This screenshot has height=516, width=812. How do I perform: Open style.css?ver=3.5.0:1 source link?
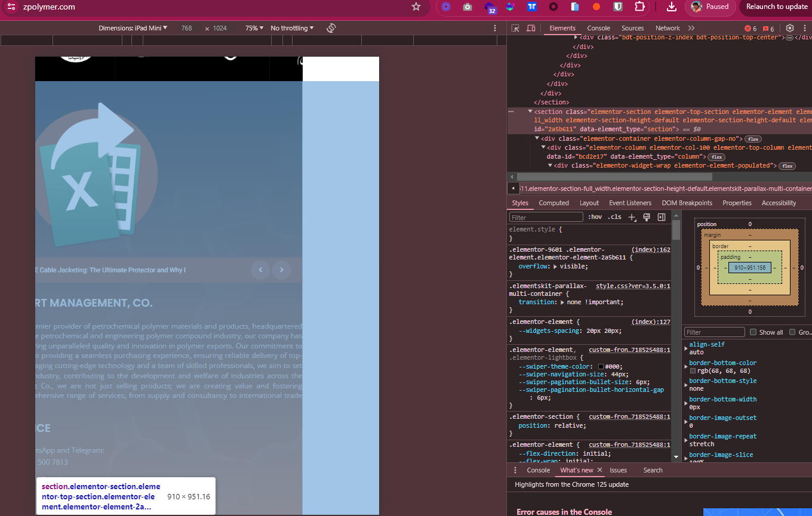pyautogui.click(x=633, y=286)
